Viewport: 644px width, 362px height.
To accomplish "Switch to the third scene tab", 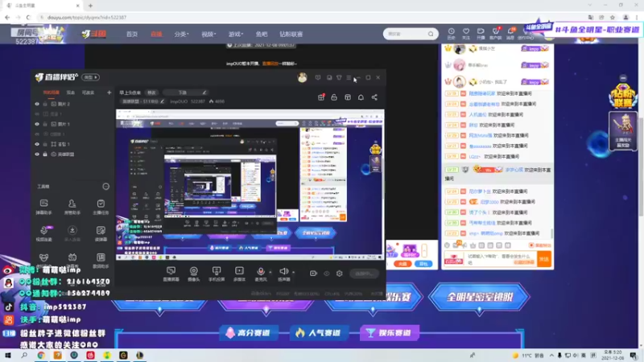I will (x=88, y=93).
